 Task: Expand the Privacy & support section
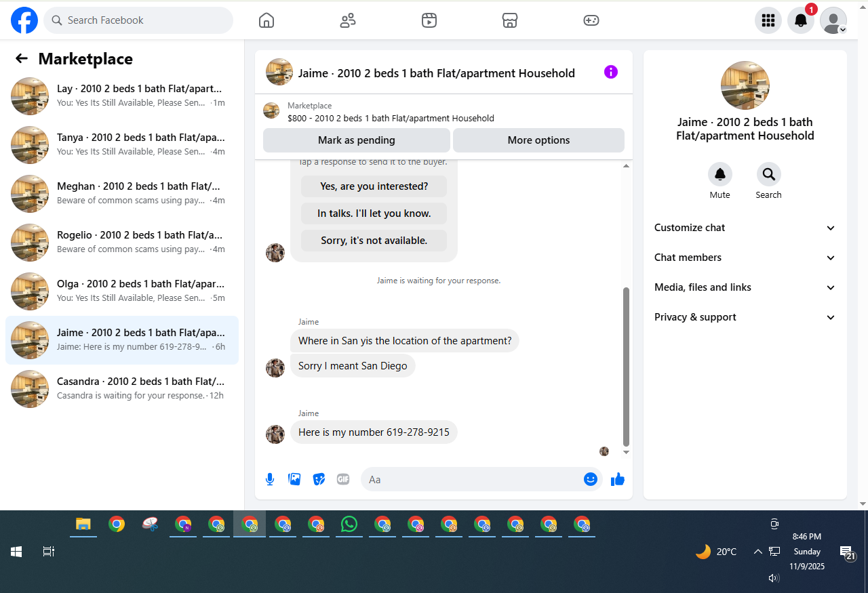[745, 317]
